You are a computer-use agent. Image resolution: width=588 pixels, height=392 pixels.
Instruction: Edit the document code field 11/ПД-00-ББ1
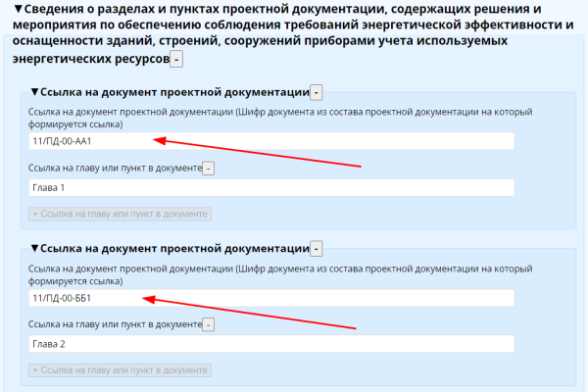(271, 298)
